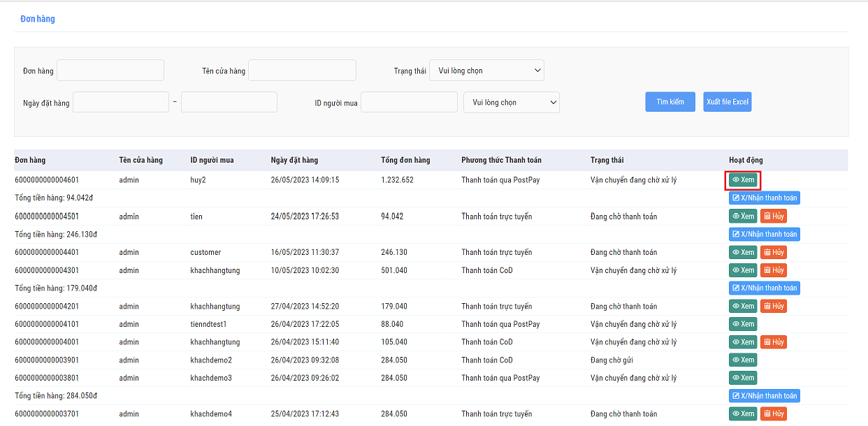The width and height of the screenshot is (868, 426).
Task: Open the Trạng thái status dropdown
Action: tap(486, 71)
